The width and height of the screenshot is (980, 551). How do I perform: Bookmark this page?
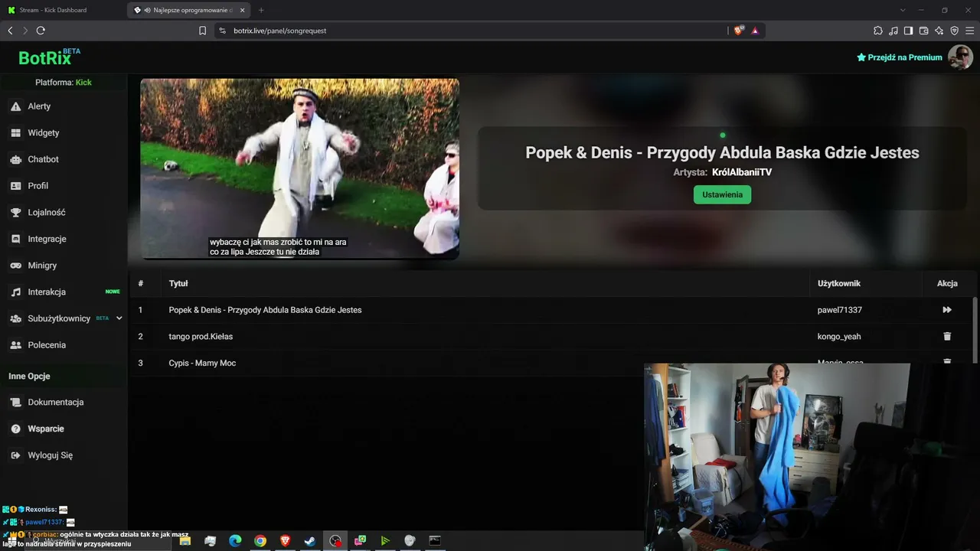pos(202,31)
